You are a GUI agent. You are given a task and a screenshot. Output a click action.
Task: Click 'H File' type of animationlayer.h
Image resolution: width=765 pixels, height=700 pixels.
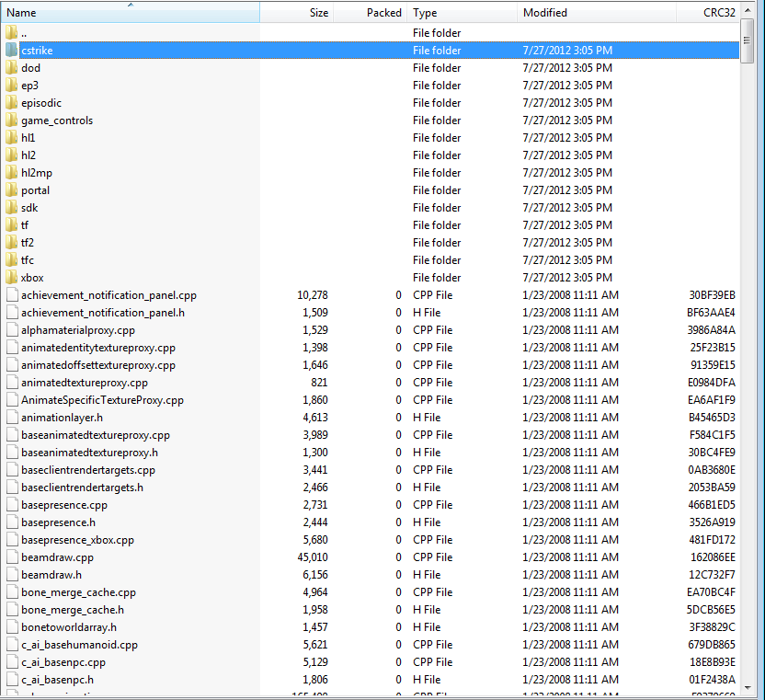click(427, 418)
